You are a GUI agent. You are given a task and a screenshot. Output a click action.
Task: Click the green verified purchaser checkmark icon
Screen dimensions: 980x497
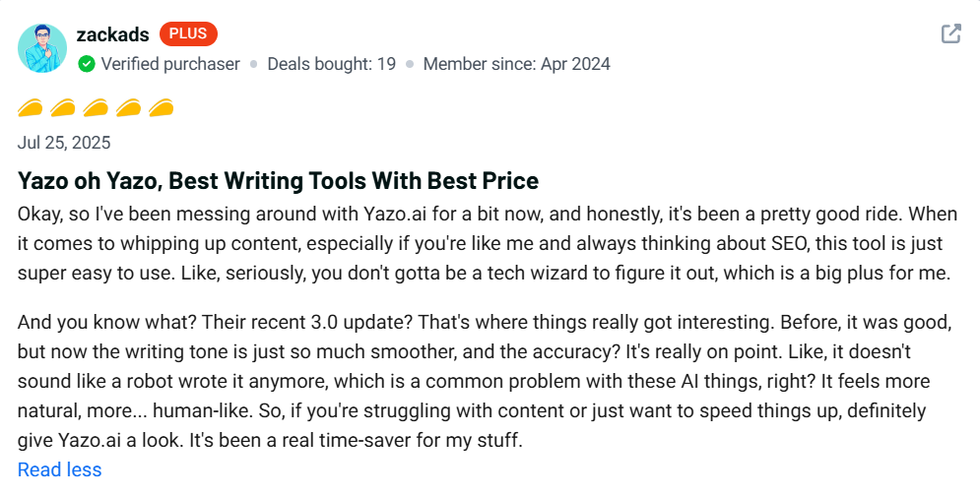[x=87, y=64]
